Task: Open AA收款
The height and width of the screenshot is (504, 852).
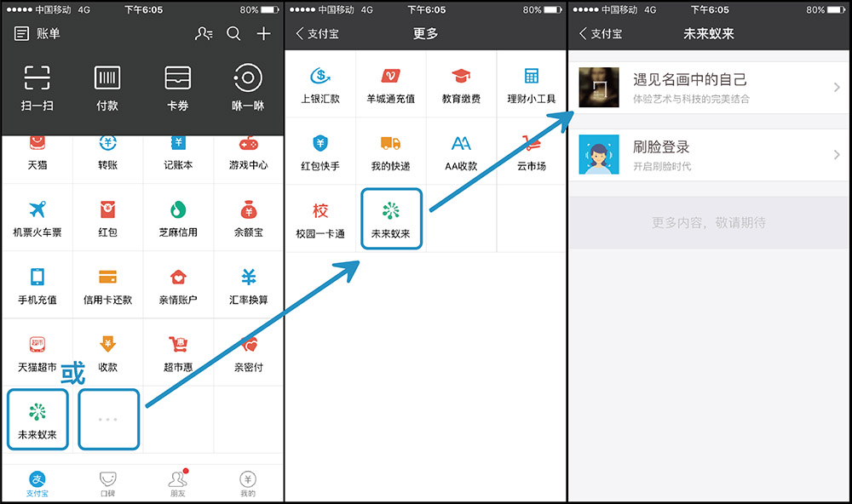Action: pyautogui.click(x=461, y=152)
